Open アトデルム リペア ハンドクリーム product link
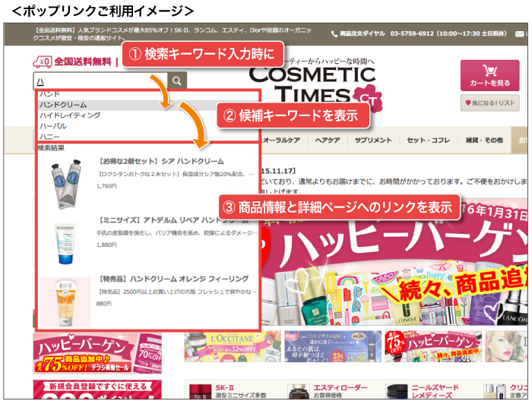The height and width of the screenshot is (401, 532). click(174, 220)
